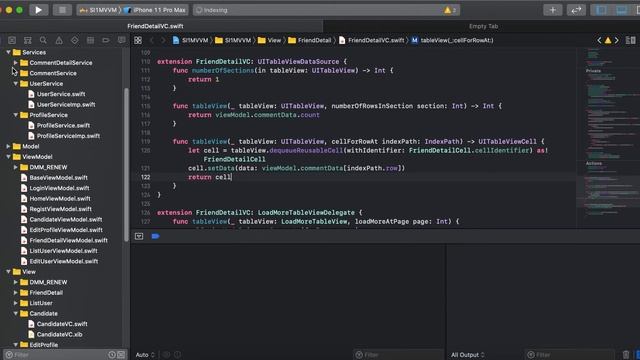Viewport: 640px width, 360px height.
Task: Open the All Output dropdown
Action: [x=468, y=355]
